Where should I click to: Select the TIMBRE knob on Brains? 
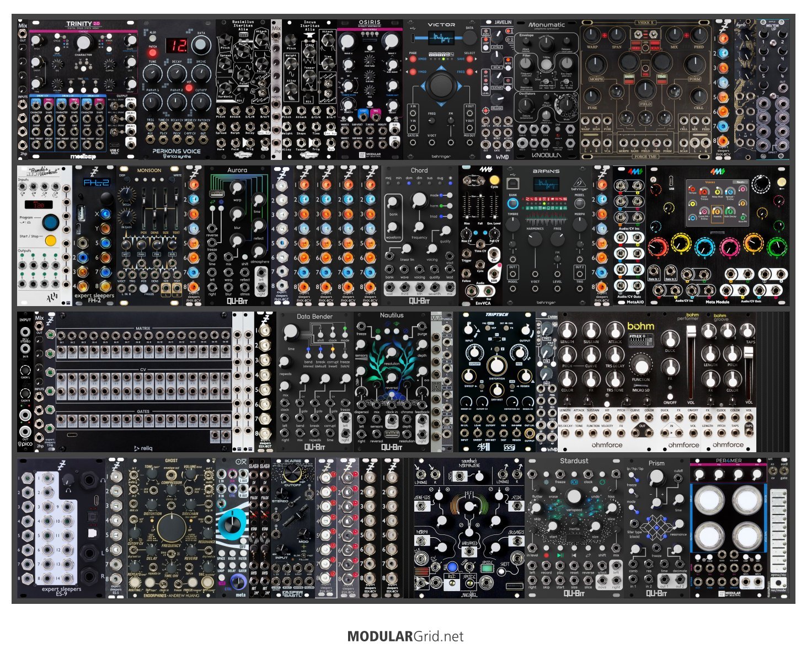512,224
